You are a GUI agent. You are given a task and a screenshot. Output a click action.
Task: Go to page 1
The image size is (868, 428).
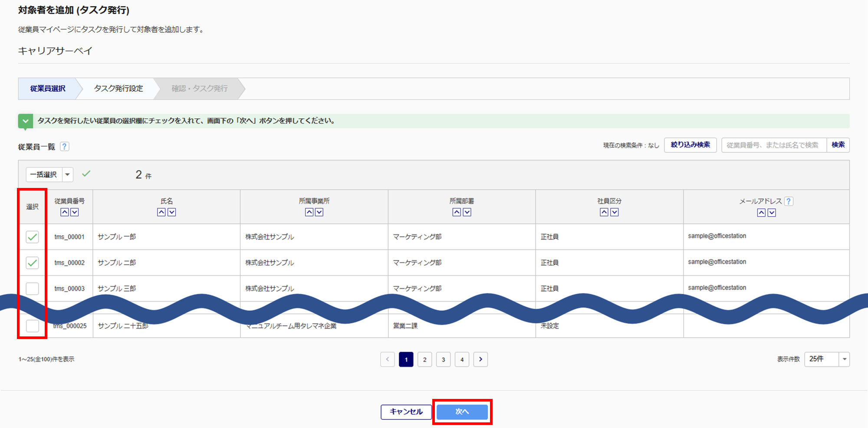coord(406,359)
